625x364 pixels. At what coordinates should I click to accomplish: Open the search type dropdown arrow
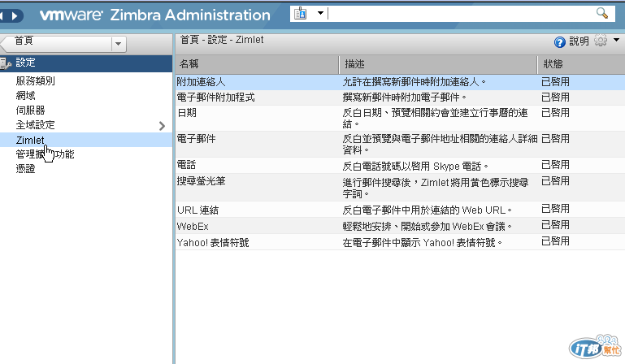click(320, 14)
